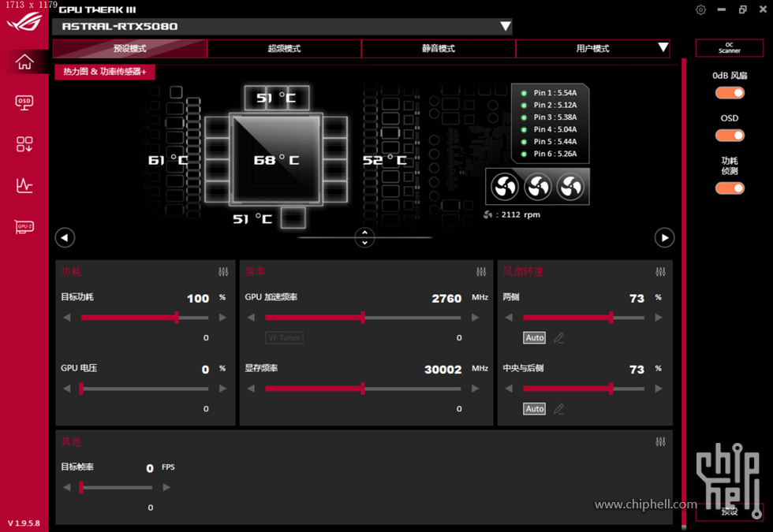Click the GPU 电压 slider
This screenshot has height=532, width=773.
(145, 389)
